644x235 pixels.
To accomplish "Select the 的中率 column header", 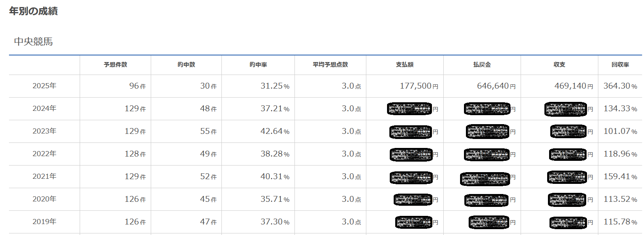I will [258, 65].
